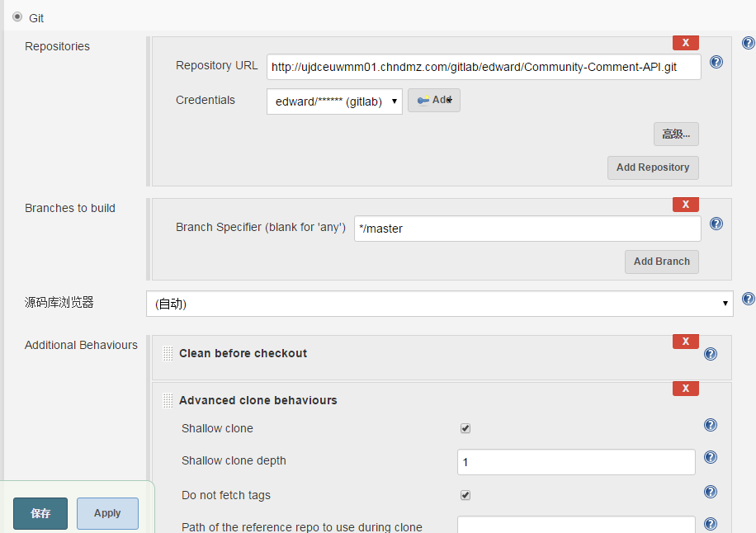Remove Clean before checkout behaviour
Image resolution: width=756 pixels, height=533 pixels.
[685, 342]
